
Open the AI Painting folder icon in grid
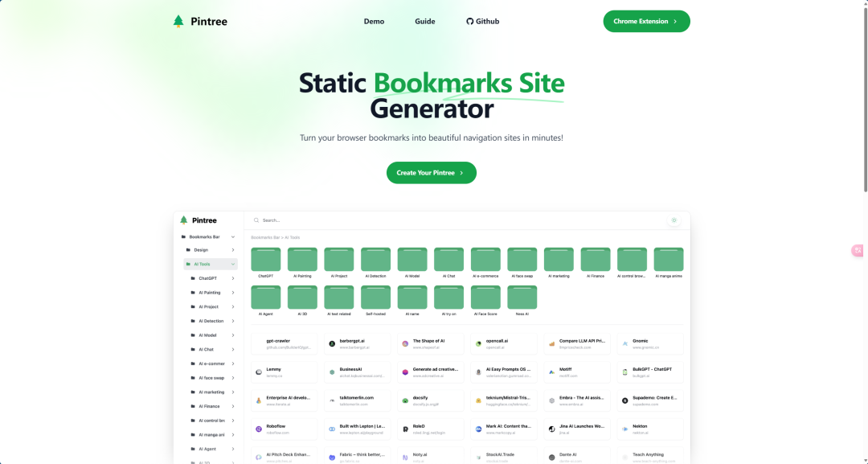pyautogui.click(x=302, y=259)
